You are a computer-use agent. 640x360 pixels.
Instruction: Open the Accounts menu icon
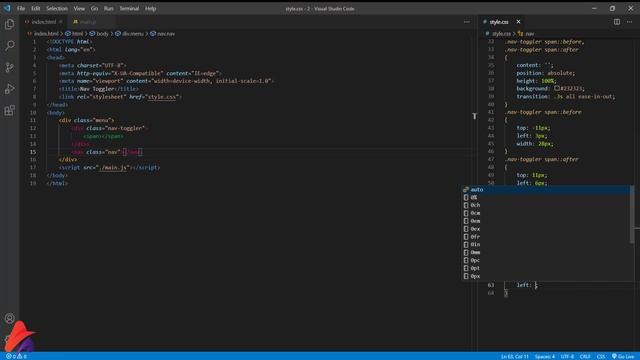point(9,318)
